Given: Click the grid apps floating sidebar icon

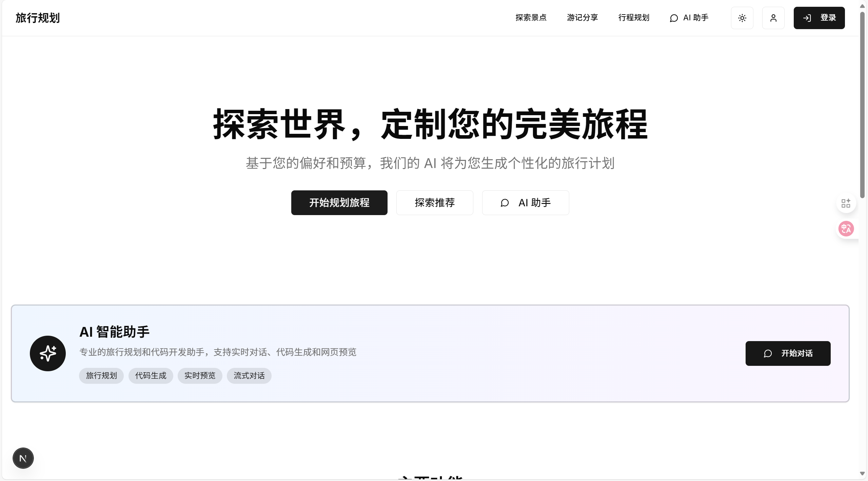Looking at the screenshot, I should [x=846, y=203].
